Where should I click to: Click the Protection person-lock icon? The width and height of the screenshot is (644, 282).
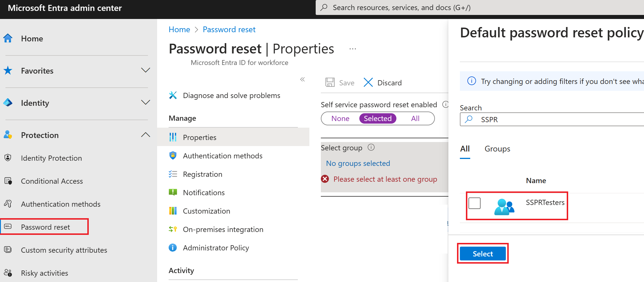click(x=8, y=135)
